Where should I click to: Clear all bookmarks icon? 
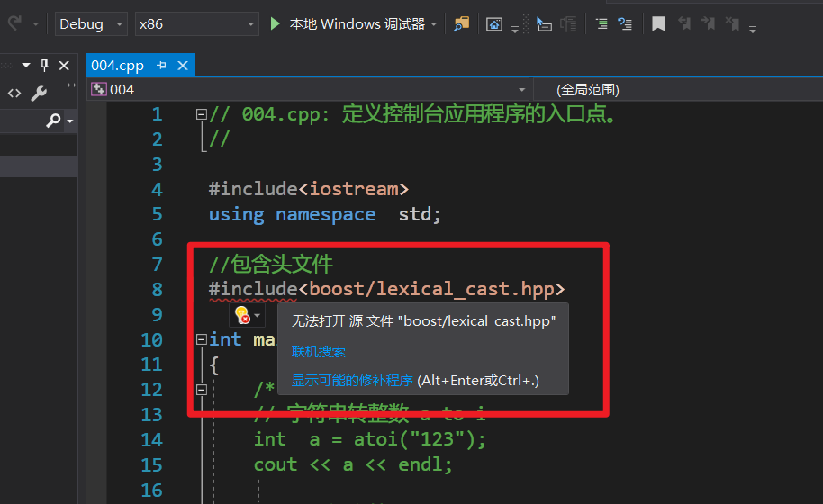tap(732, 23)
